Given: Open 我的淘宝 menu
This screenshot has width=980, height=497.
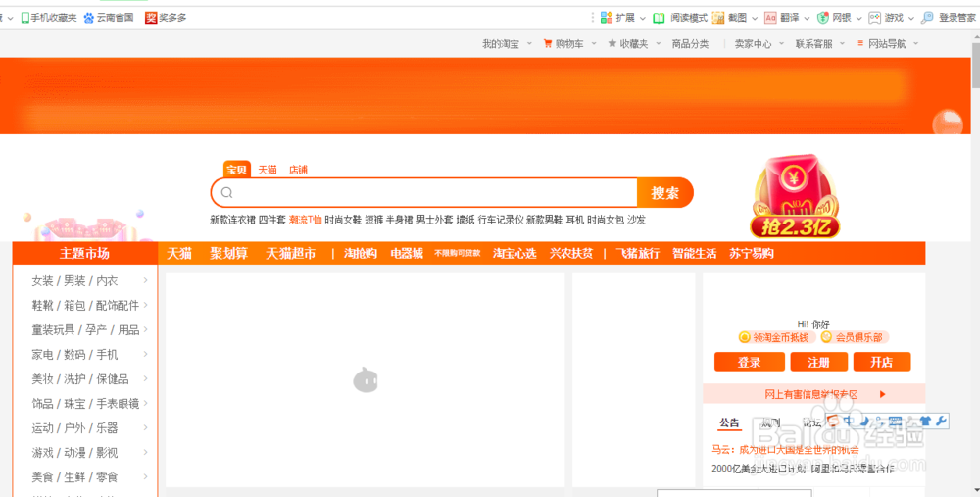Looking at the screenshot, I should 501,44.
